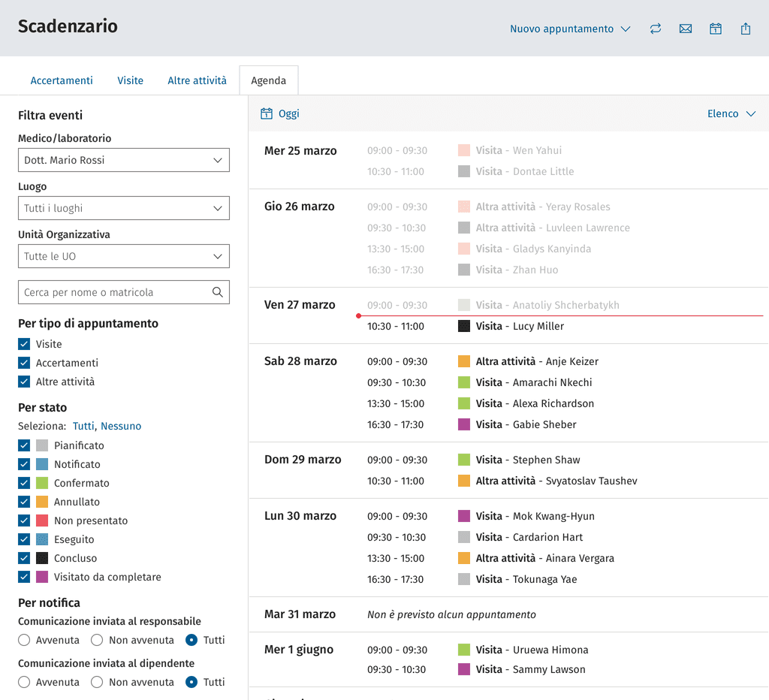The height and width of the screenshot is (700, 769).
Task: Expand the Tutti i luoghi dropdown
Action: 124,208
